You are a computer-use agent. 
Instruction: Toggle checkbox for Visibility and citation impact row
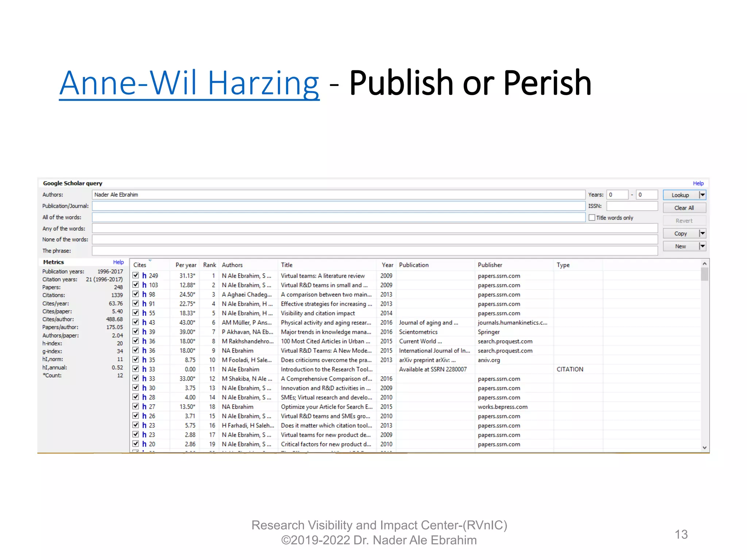click(x=136, y=313)
